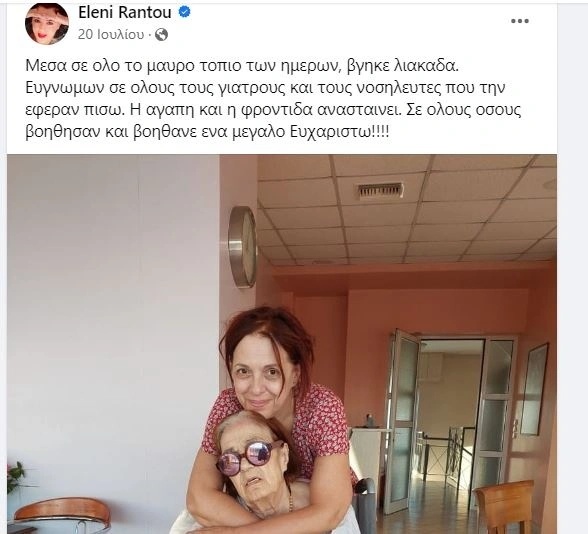Open the post's 20 Ιουλίου timestamp link
This screenshot has height=534, width=588.
pos(111,35)
